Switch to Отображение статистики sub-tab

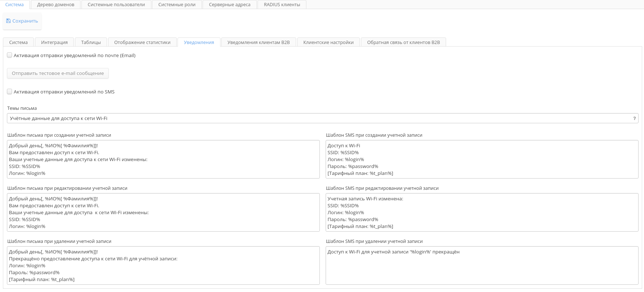(142, 43)
